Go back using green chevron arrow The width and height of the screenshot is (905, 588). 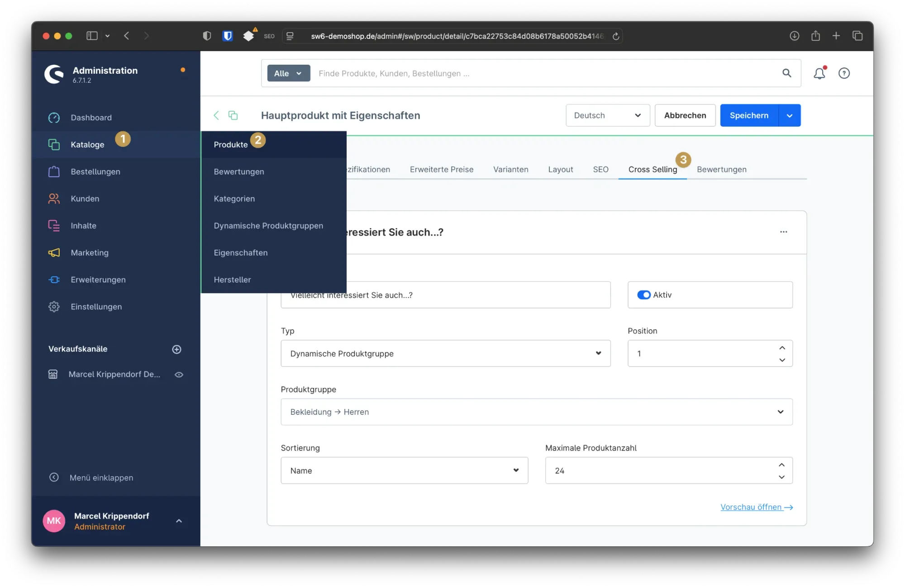tap(216, 115)
